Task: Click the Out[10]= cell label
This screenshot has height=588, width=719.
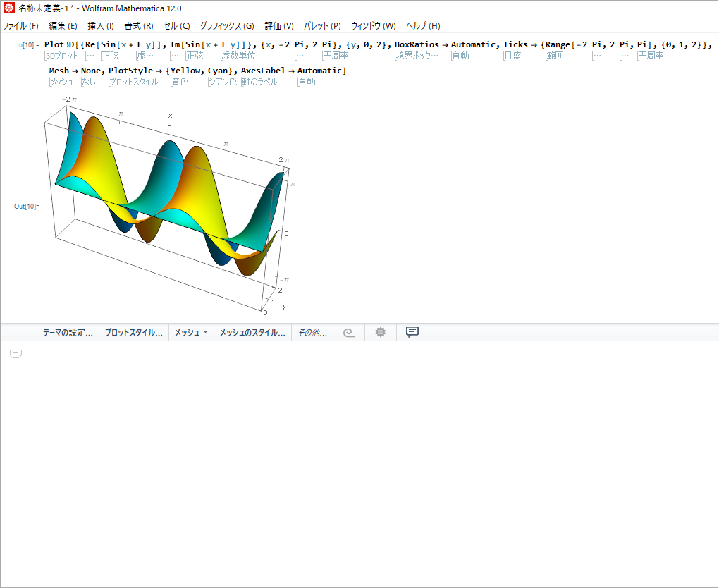Action: tap(27, 207)
